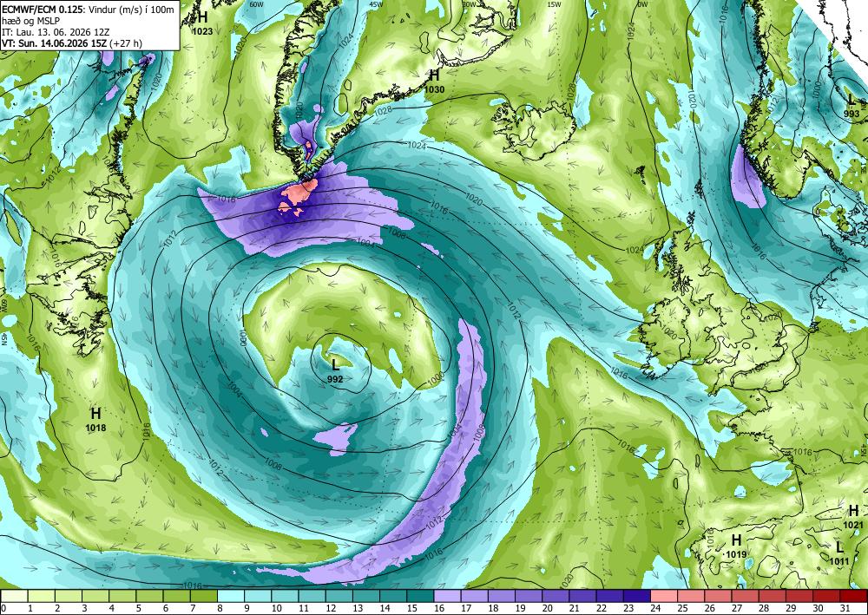Image resolution: width=868 pixels, height=615 pixels.
Task: Select the H 1030 high near Greenland
Action: pos(434,81)
